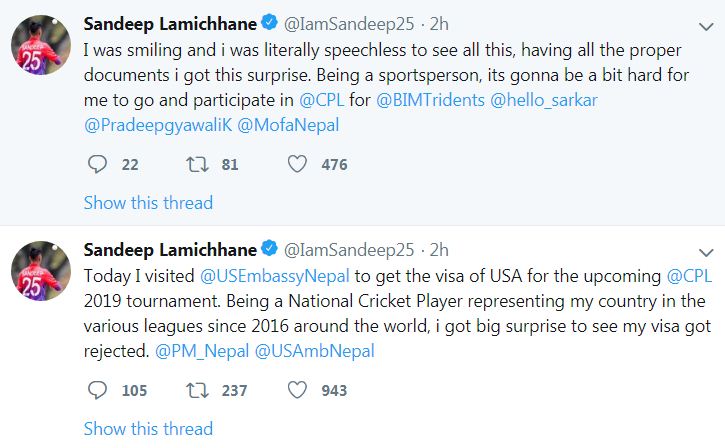Click Sandeep Lamichhane's avatar on first tweet
Viewport: 725px width, 448px height.
(39, 44)
